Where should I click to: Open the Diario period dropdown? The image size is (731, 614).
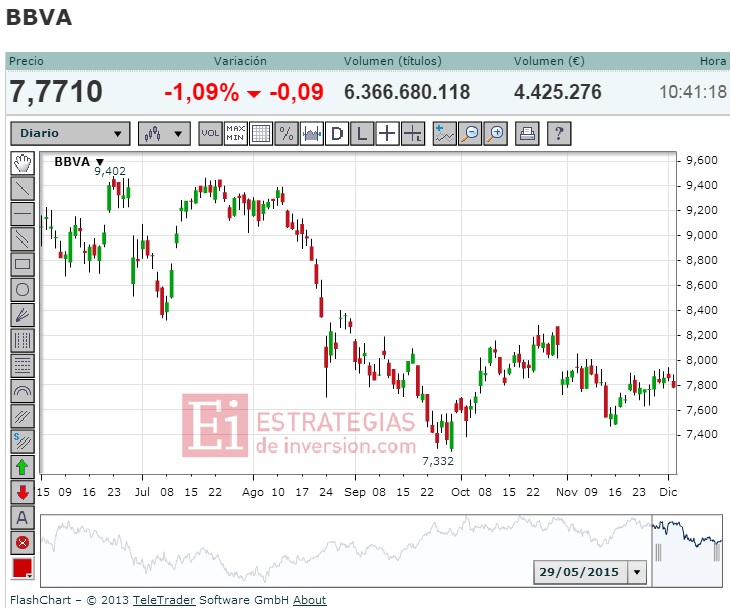(x=70, y=134)
